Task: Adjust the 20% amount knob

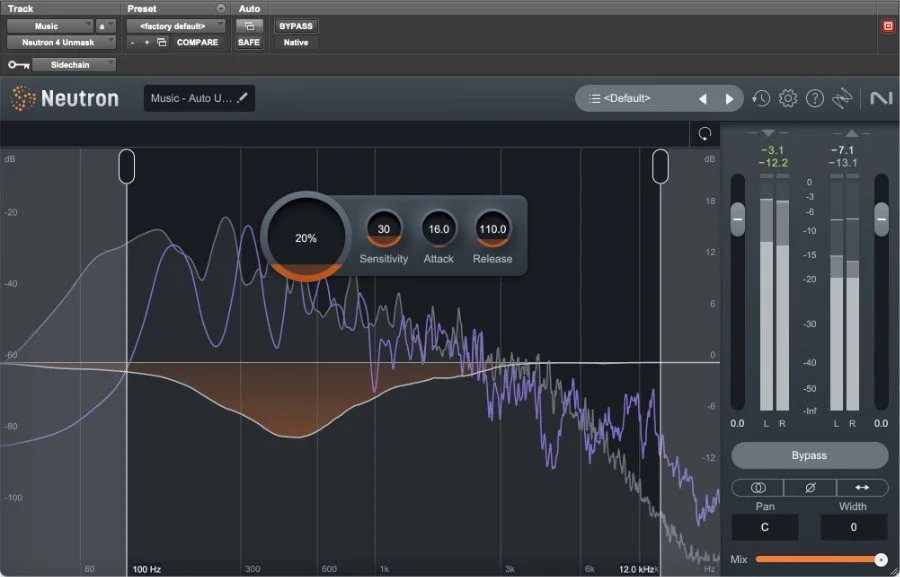Action: point(306,237)
